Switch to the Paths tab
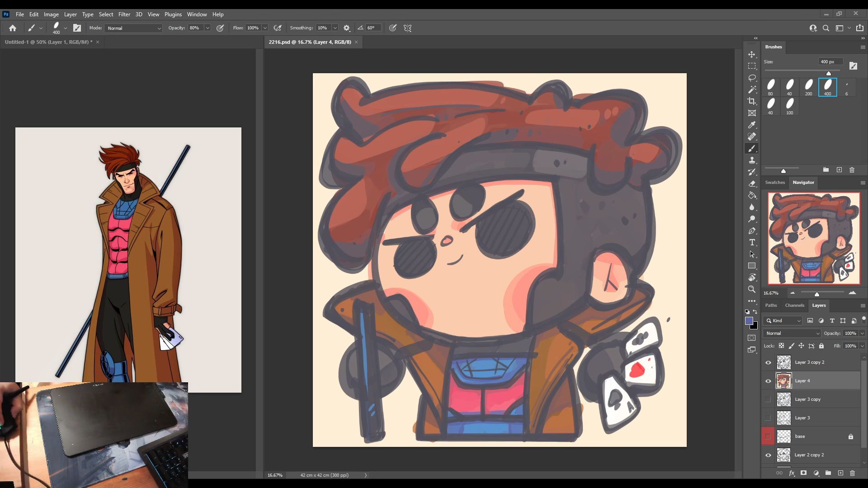Screen dimensions: 868x488 [771, 305]
